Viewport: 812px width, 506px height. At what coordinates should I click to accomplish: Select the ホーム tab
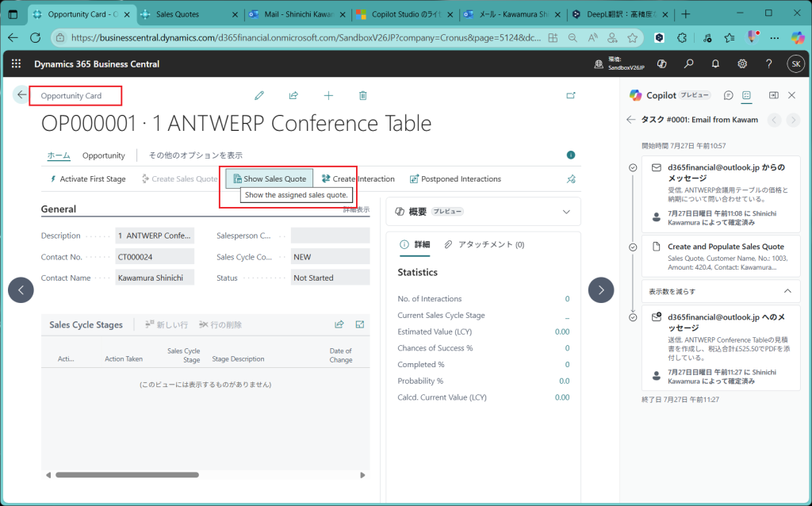[59, 155]
